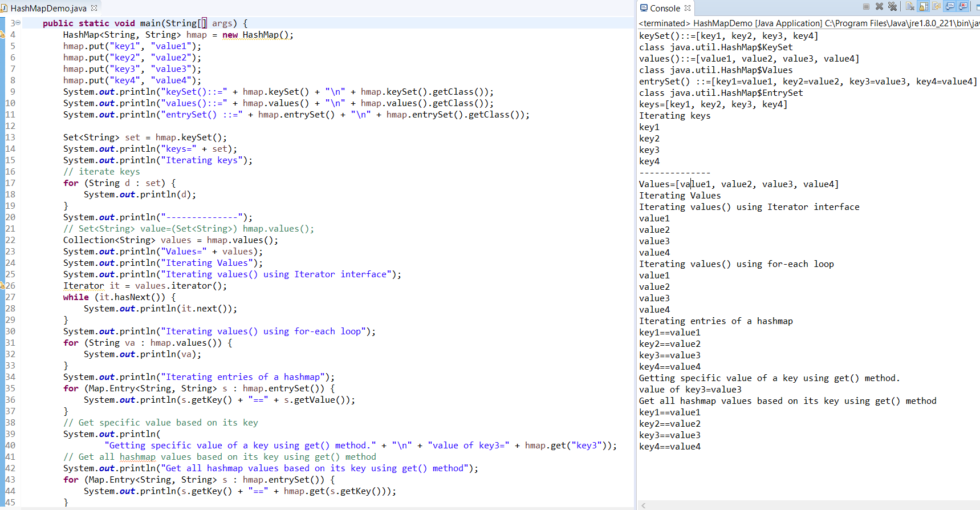The image size is (980, 510).
Task: Click 'hmap.get(s.getKey())' println line
Action: (x=240, y=491)
